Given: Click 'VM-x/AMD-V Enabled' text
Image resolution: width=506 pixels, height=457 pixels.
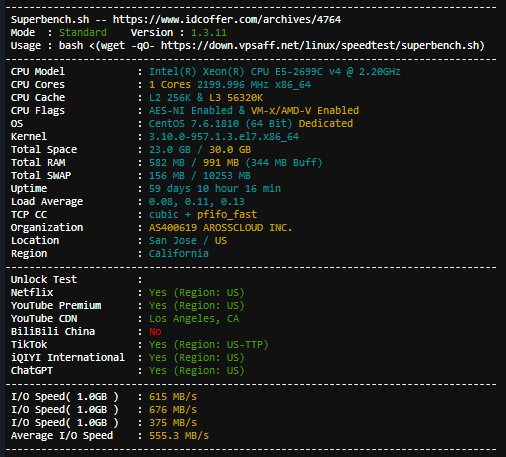Looking at the screenshot, I should point(305,111).
